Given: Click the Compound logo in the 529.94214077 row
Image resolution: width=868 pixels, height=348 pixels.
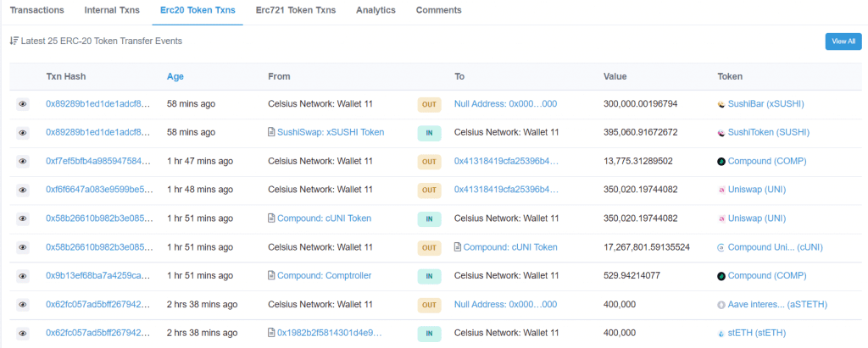Looking at the screenshot, I should point(721,275).
